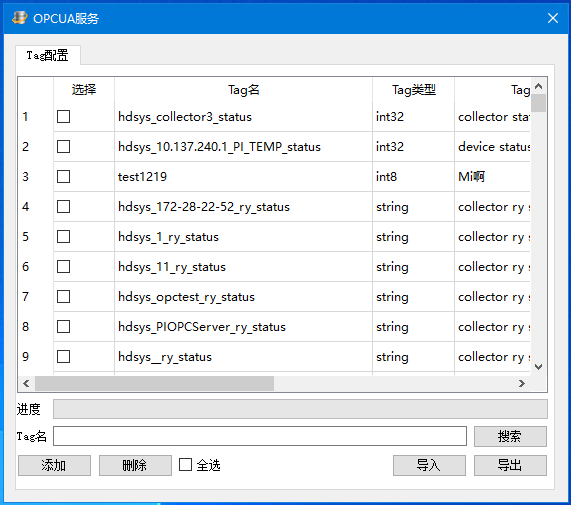The height and width of the screenshot is (505, 571).
Task: Click the hdsys_1_ry_status cell
Action: 243,237
